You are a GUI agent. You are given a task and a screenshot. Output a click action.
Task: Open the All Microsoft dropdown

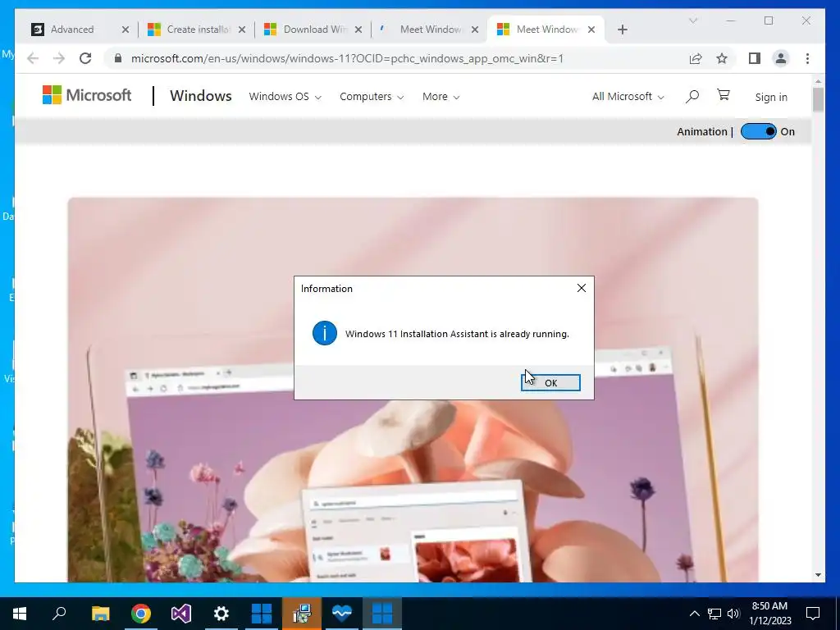click(x=628, y=97)
